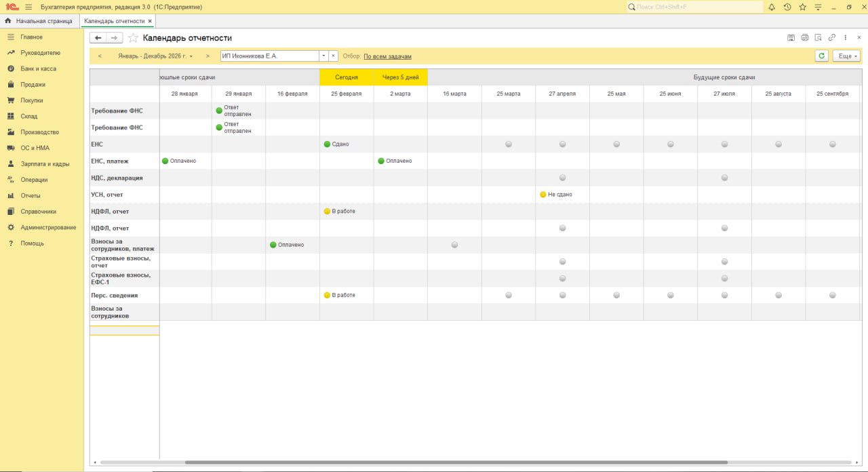Copy a link to the reporting calendar
The image size is (868, 472).
pos(832,38)
